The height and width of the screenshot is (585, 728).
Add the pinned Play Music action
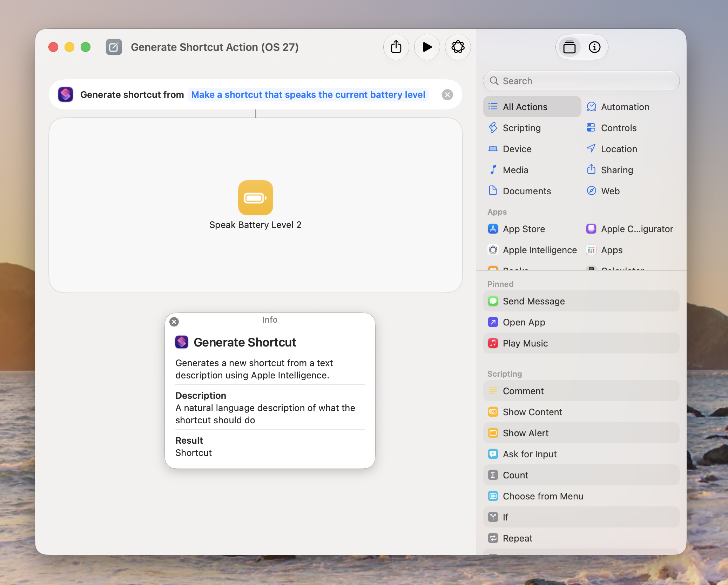[581, 343]
